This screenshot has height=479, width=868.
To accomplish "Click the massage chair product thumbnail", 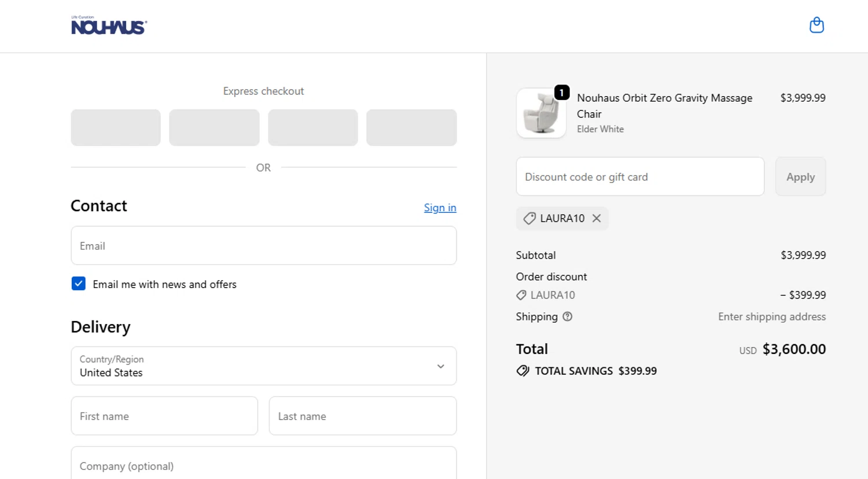I will pos(541,113).
